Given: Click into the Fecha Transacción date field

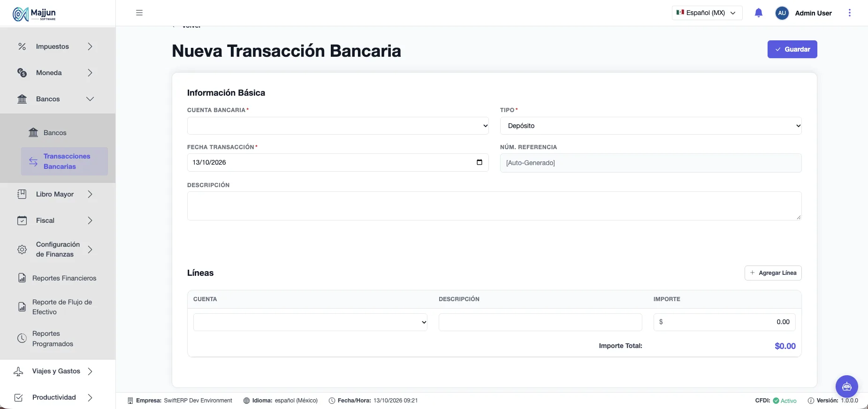Looking at the screenshot, I should click(338, 162).
